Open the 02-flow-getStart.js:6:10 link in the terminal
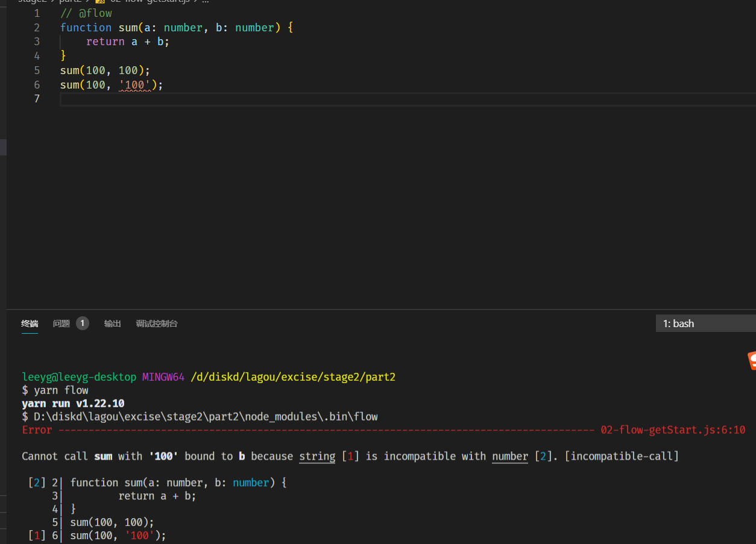 point(673,430)
